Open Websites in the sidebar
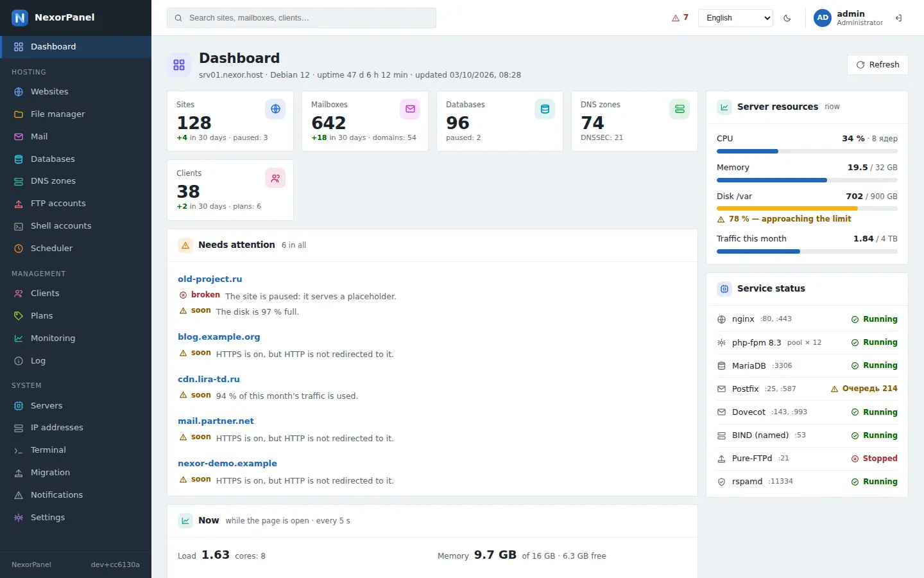Screen dimensions: 924x578 pyautogui.click(x=76, y=92)
